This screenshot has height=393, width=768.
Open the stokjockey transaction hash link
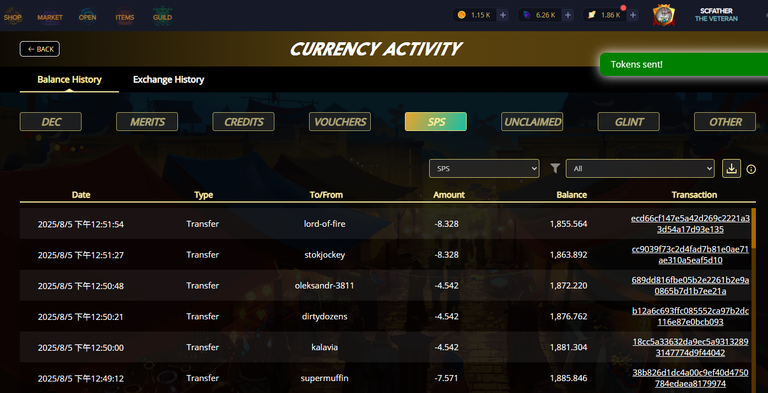[x=690, y=255]
